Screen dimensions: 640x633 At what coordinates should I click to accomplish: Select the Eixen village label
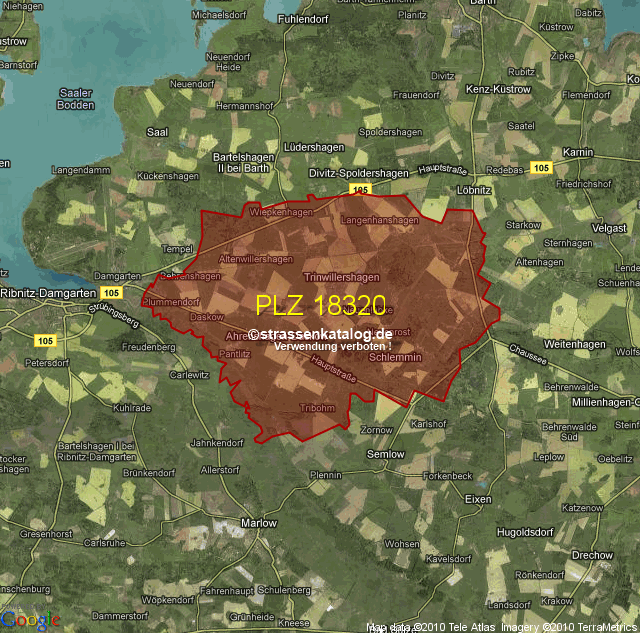click(480, 498)
